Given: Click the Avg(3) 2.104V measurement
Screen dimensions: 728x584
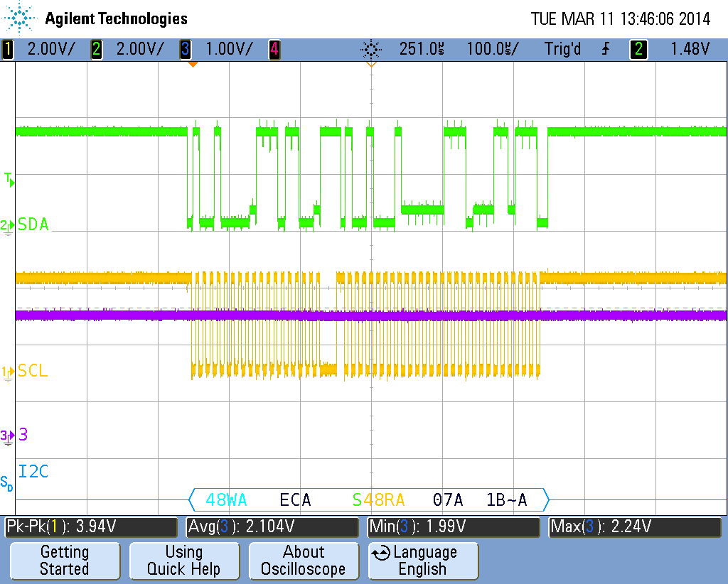Looking at the screenshot, I should (272, 526).
